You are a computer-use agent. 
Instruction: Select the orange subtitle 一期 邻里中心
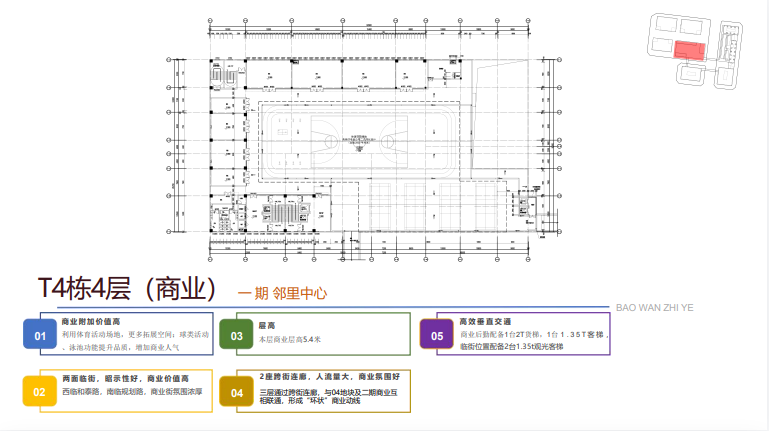(282, 293)
